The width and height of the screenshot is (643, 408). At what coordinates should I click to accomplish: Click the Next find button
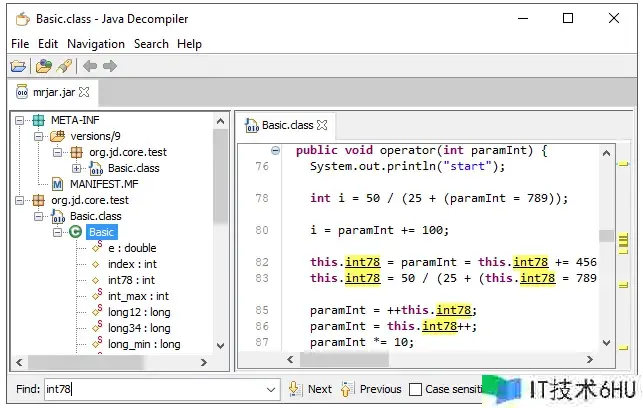pyautogui.click(x=310, y=389)
